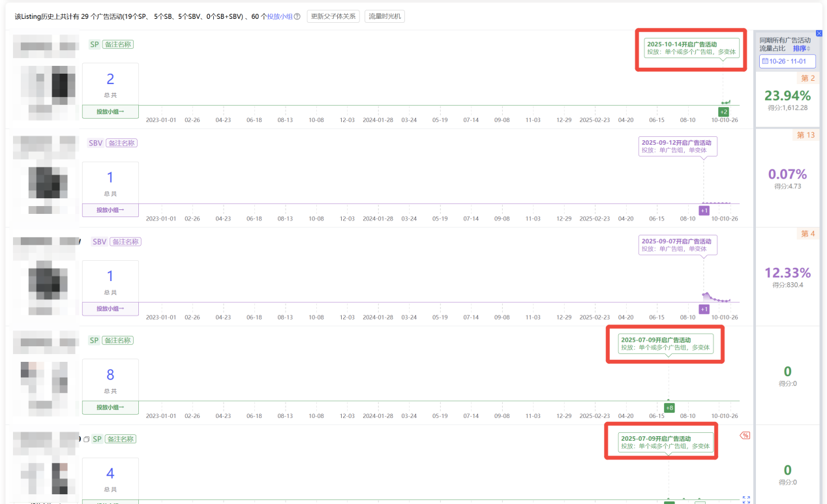Click 更新父子体关系 button

tap(333, 16)
